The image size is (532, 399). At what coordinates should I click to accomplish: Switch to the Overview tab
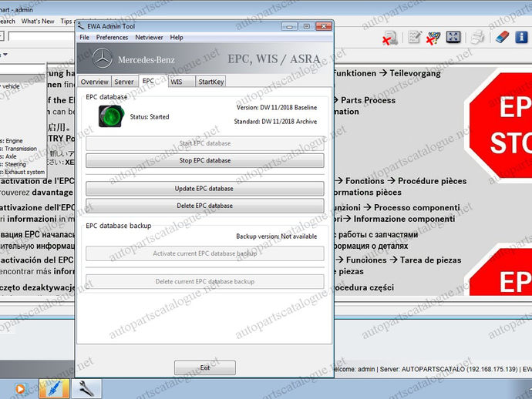(95, 82)
